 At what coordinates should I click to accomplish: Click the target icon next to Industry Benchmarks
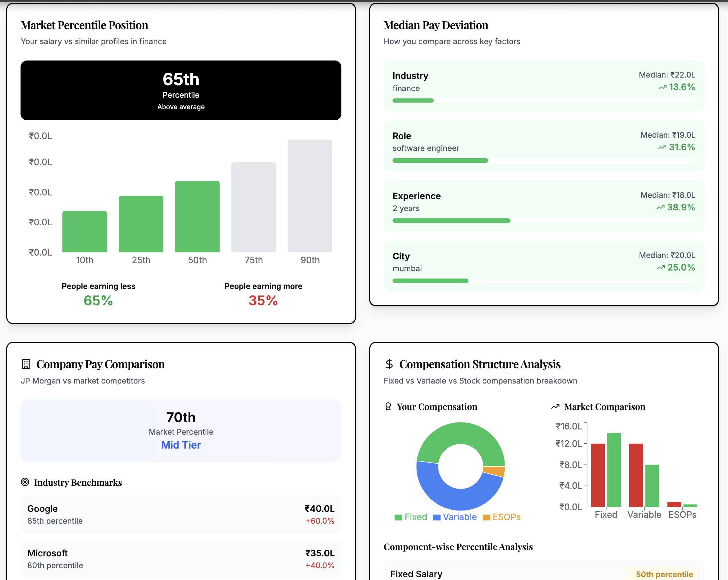coord(25,482)
